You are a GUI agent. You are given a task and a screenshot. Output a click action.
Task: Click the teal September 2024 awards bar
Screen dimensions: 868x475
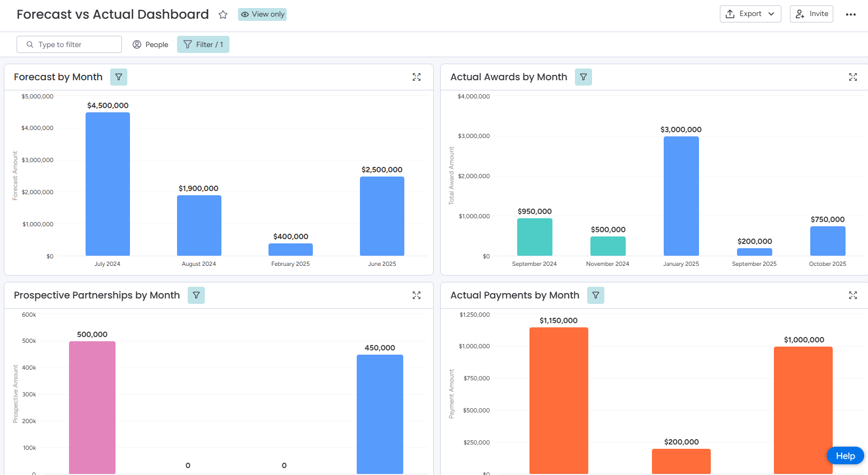pos(534,237)
